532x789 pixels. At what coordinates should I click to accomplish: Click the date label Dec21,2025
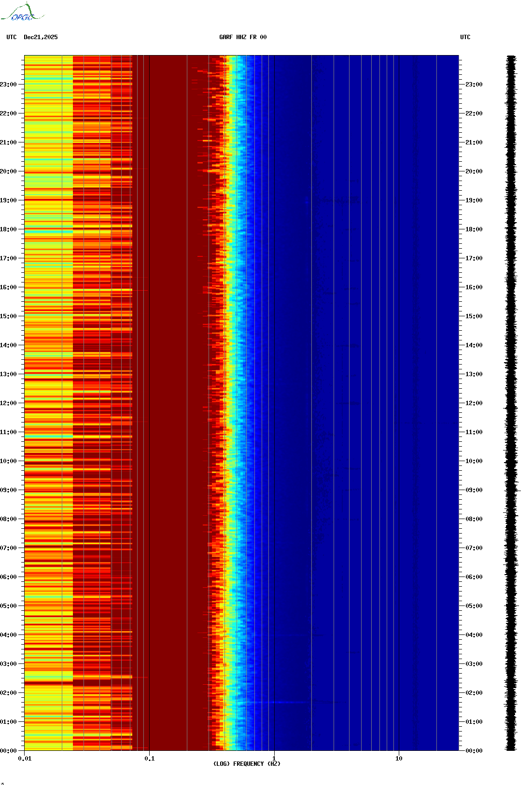coord(41,37)
